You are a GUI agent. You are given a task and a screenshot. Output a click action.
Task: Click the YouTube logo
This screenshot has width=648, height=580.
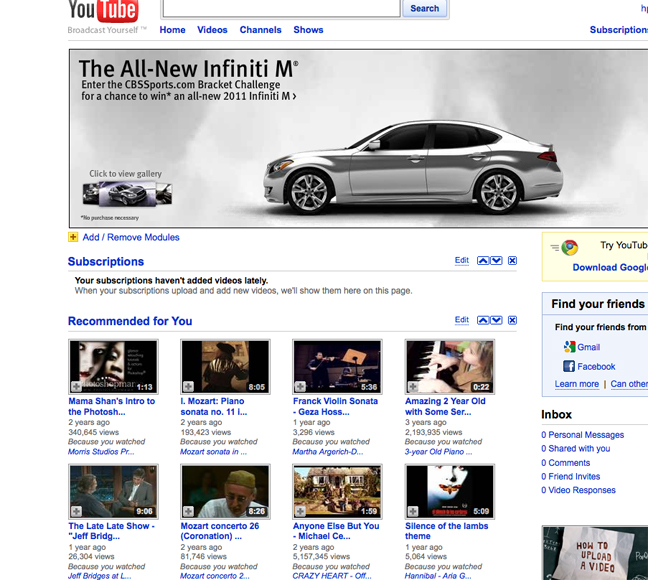pos(103,10)
